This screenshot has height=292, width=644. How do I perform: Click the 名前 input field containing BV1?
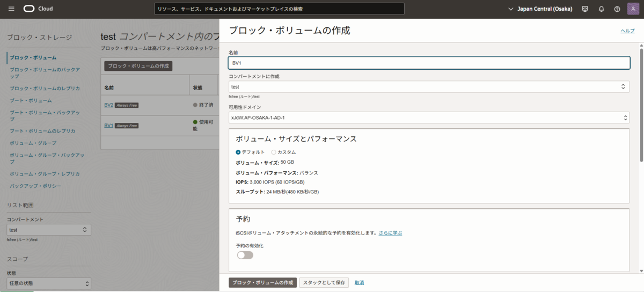point(429,63)
